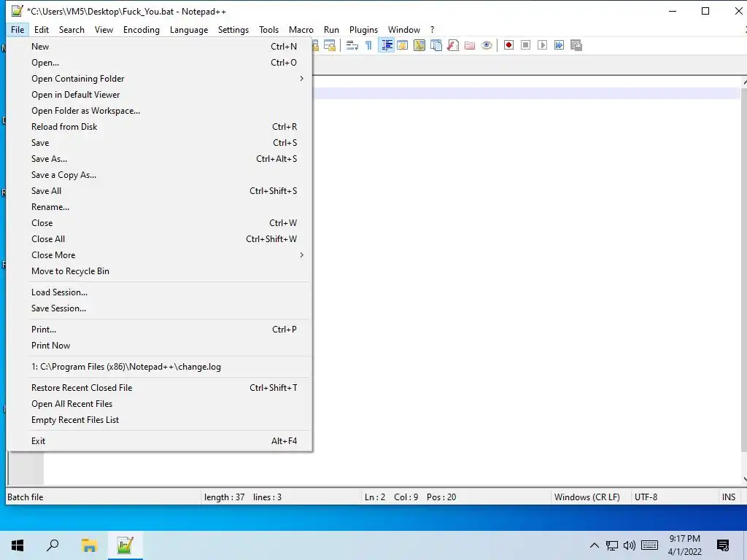Open Windows Start menu
The height and width of the screenshot is (560, 747).
pyautogui.click(x=18, y=545)
